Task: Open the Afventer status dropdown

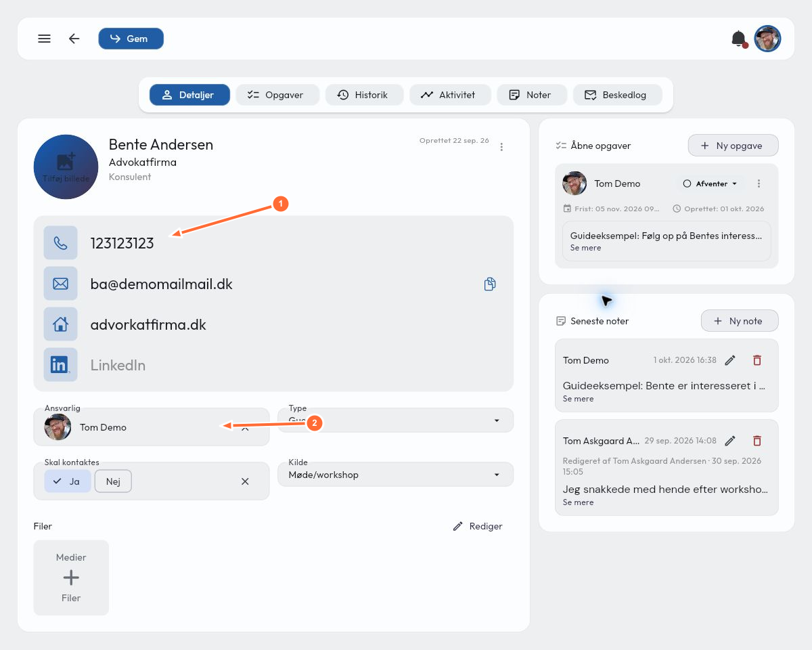Action: (x=710, y=183)
